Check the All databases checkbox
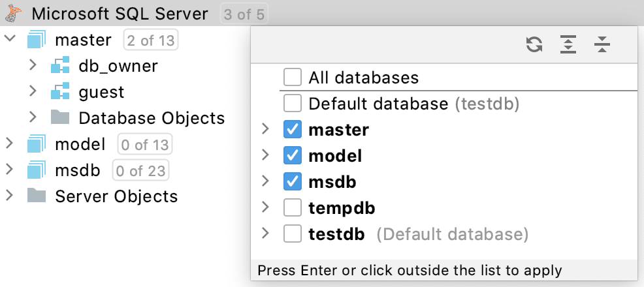 click(x=293, y=78)
